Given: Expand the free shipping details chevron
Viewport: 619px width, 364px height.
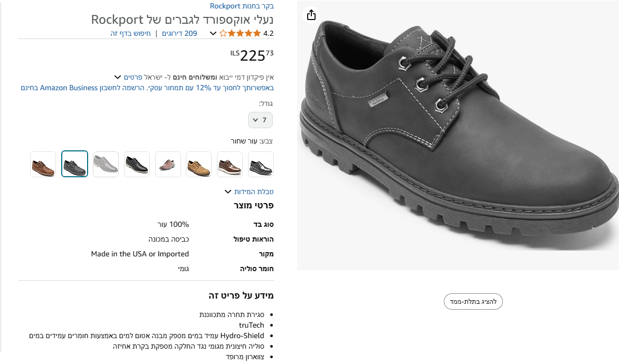Looking at the screenshot, I should coord(117,76).
